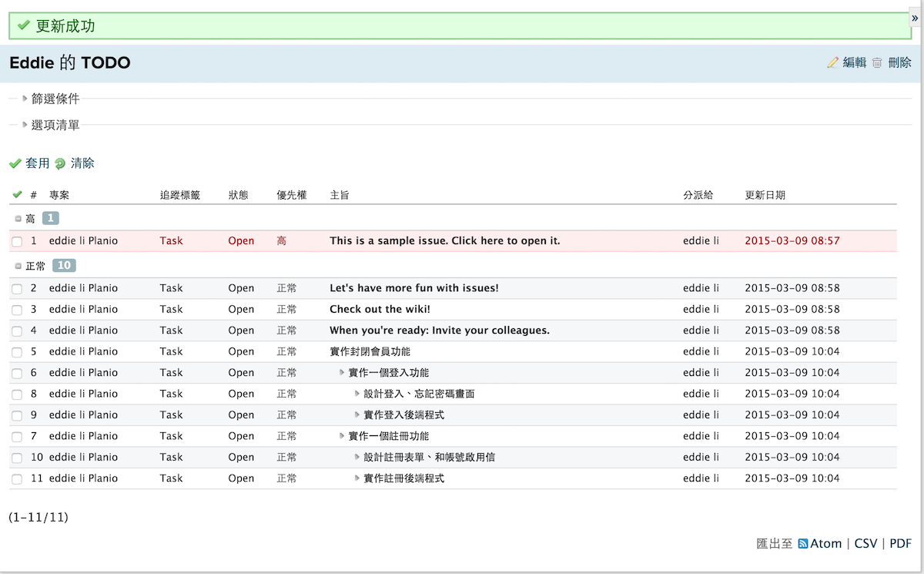Open the 'Check out the wiki!' issue
The image size is (924, 574).
pyautogui.click(x=380, y=310)
